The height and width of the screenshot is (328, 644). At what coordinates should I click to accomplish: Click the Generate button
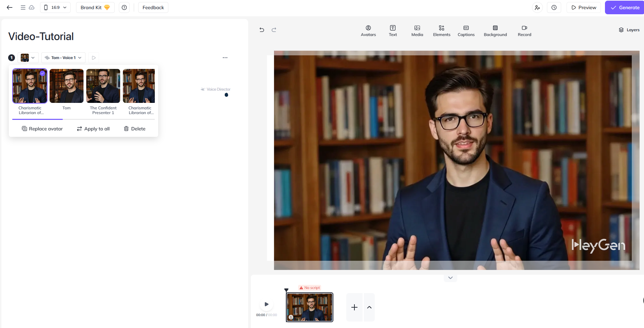625,7
